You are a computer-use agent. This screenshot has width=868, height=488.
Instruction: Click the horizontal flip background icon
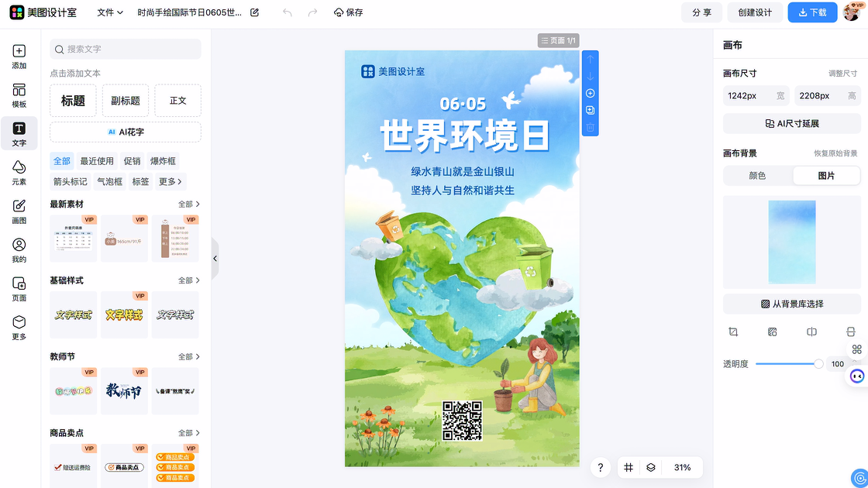[811, 332]
